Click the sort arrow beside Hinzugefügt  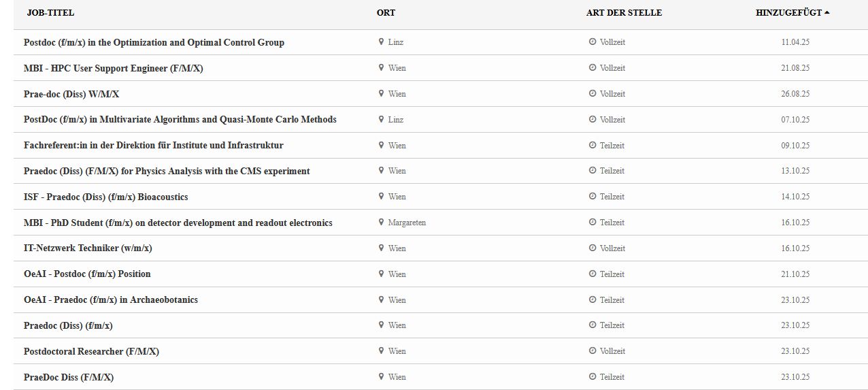(x=827, y=13)
